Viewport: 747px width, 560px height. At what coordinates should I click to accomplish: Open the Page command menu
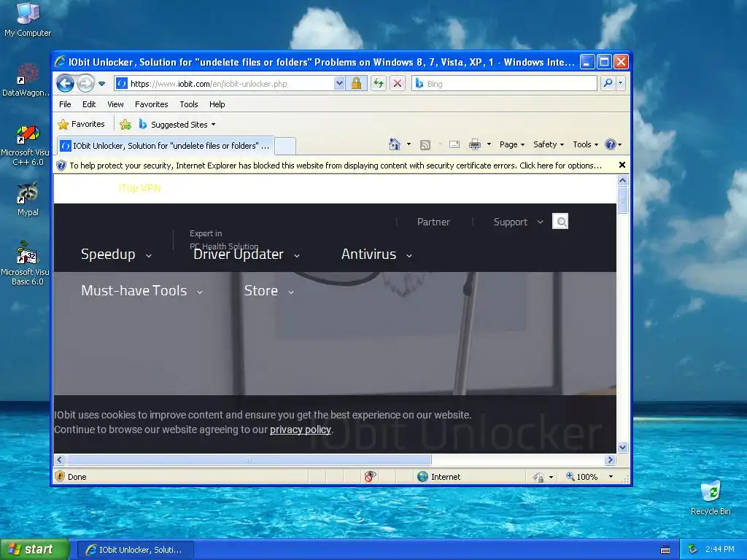(511, 144)
